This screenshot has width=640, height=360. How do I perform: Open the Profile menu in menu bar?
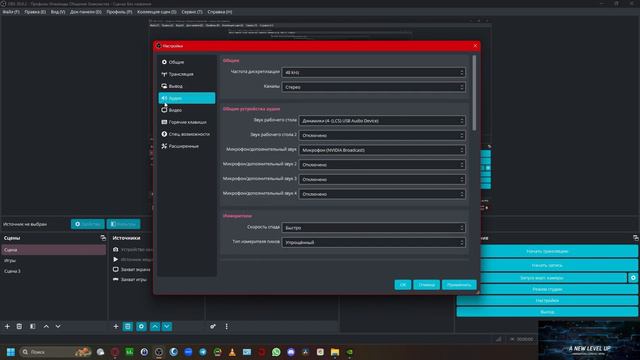(x=119, y=12)
